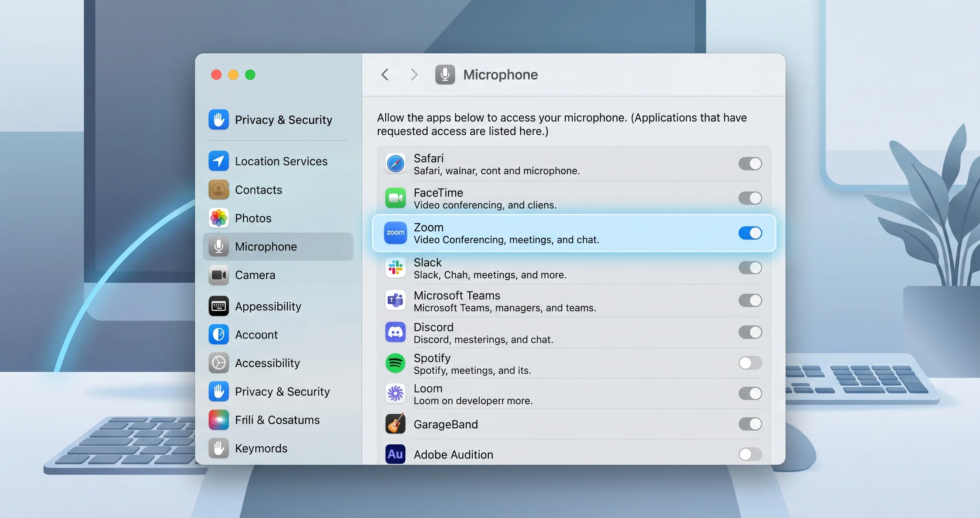980x518 pixels.
Task: Click the Location Services arrow icon
Action: (x=219, y=161)
